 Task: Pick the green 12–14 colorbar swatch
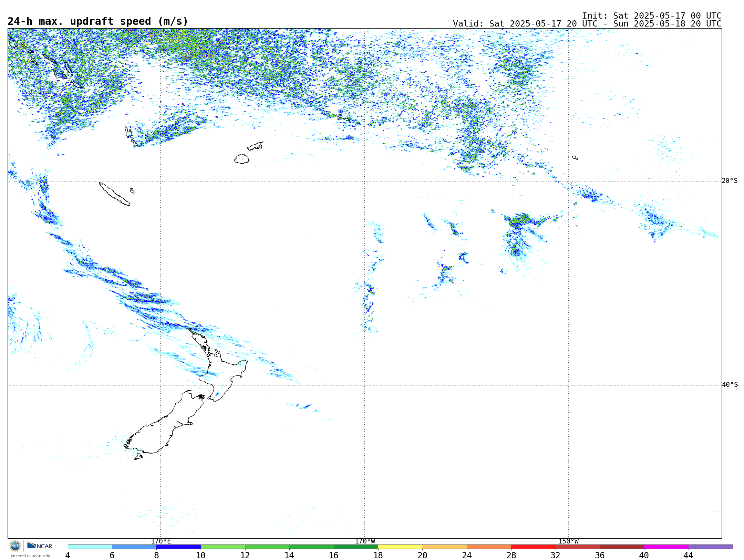(x=267, y=547)
